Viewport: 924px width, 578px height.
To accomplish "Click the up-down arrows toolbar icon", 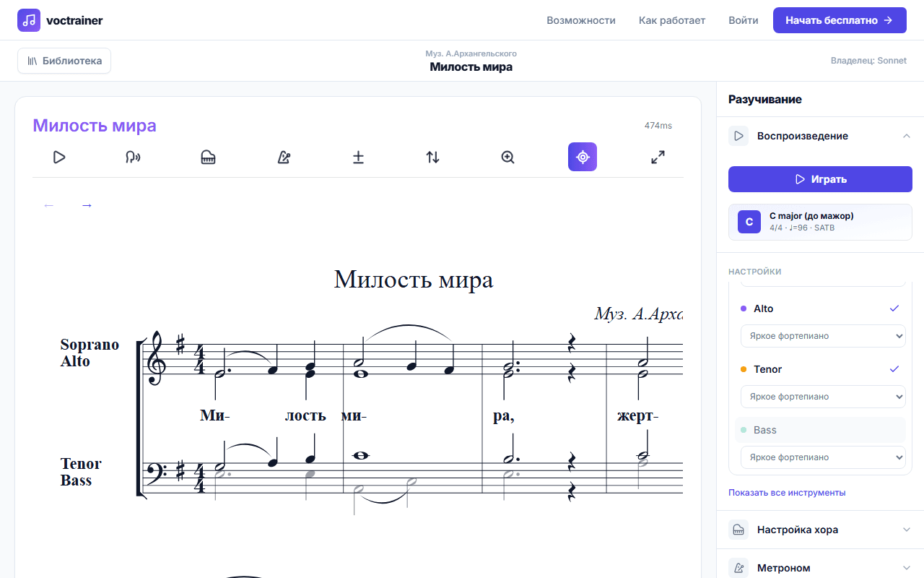I will (x=432, y=157).
